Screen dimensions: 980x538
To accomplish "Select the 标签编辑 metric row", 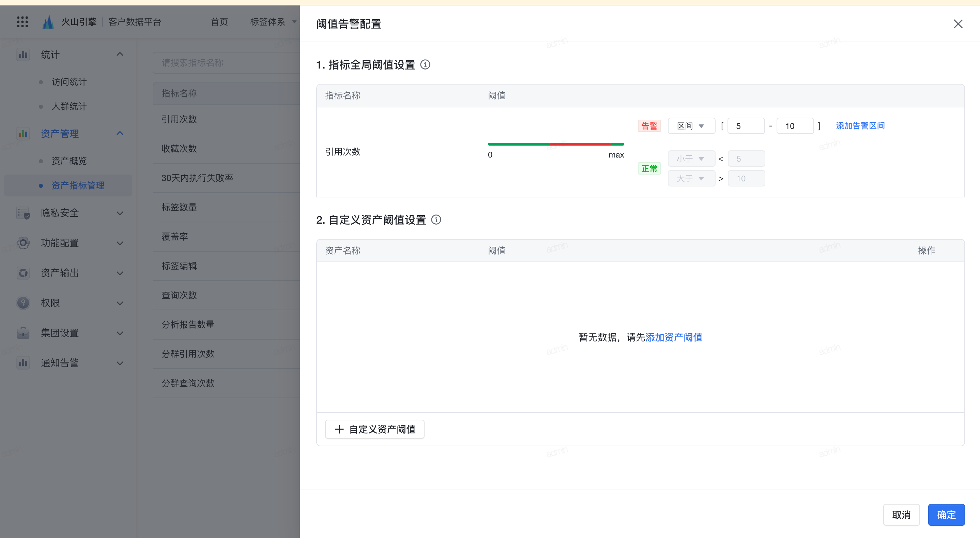I will pyautogui.click(x=226, y=266).
